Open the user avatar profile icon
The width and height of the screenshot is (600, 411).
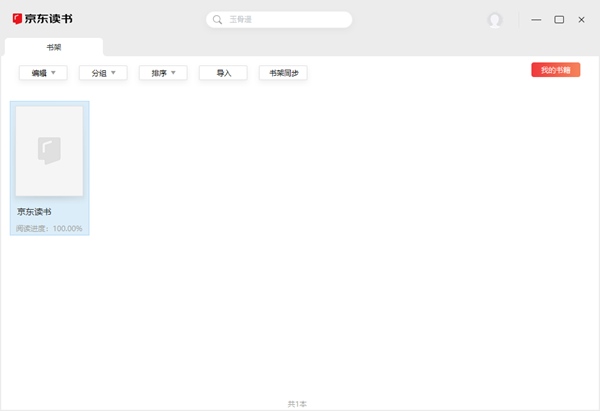(494, 20)
